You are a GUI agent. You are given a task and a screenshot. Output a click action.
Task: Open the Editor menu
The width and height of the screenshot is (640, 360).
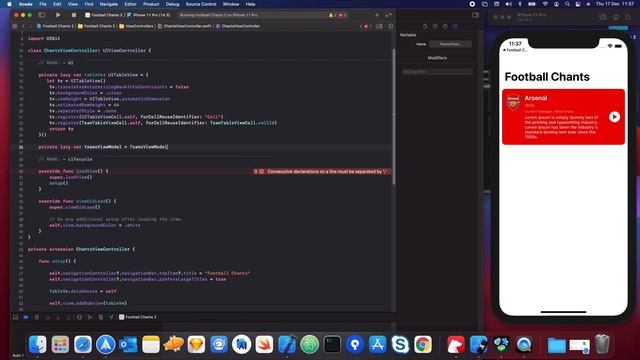(130, 4)
